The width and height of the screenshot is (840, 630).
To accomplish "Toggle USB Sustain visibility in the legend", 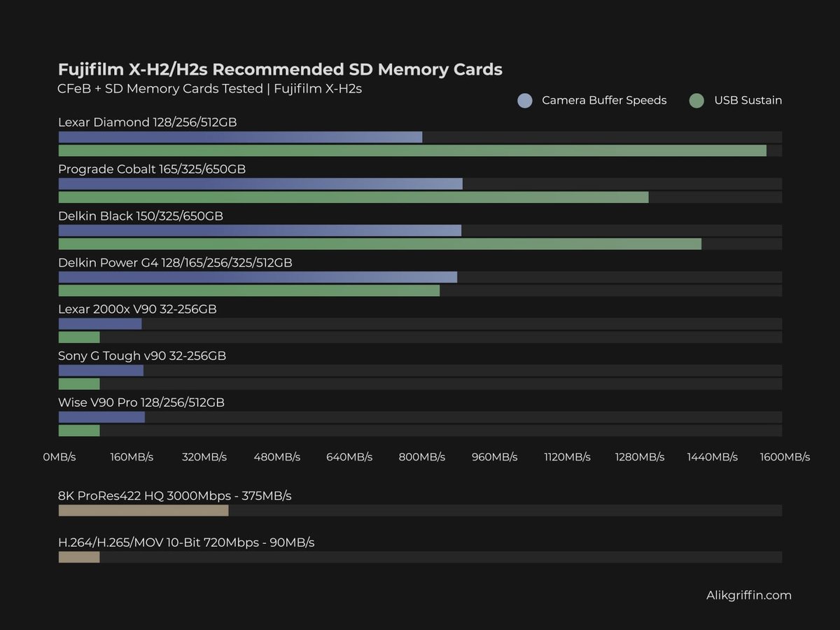I will [x=747, y=100].
